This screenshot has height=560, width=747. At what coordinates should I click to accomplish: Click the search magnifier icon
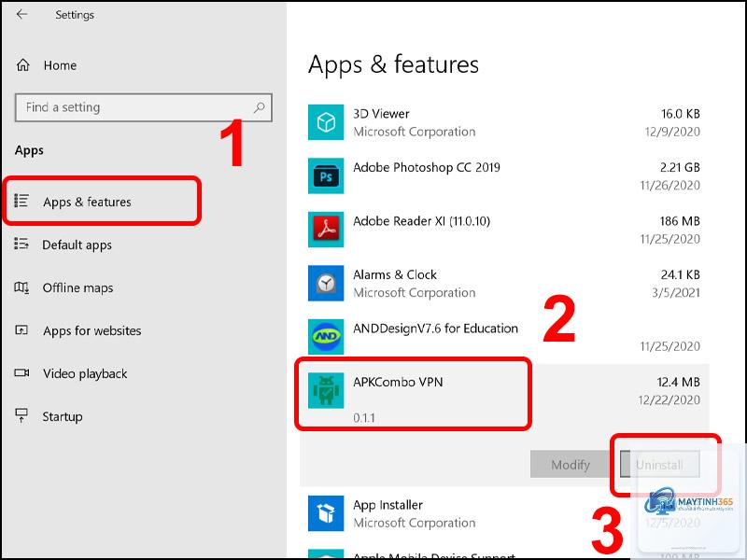point(260,107)
